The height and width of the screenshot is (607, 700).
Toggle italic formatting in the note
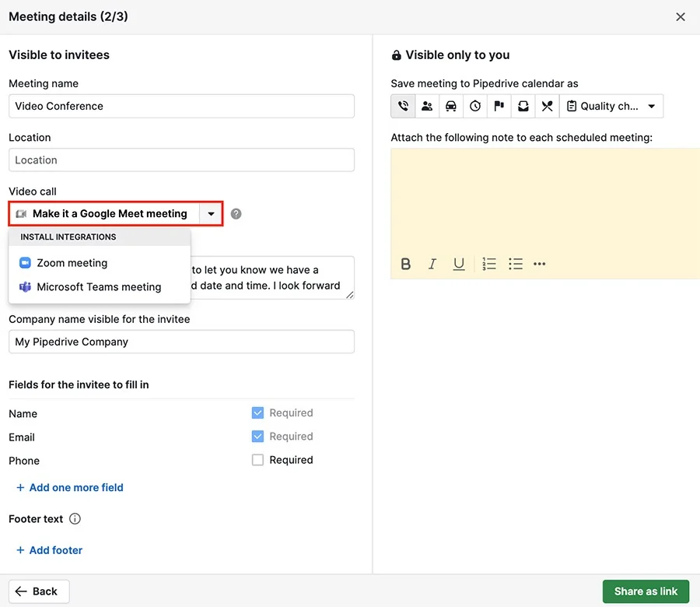432,264
